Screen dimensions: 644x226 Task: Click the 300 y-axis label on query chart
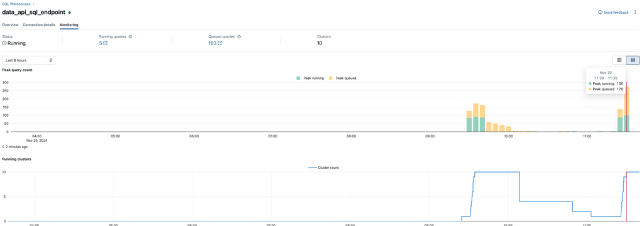(6, 82)
